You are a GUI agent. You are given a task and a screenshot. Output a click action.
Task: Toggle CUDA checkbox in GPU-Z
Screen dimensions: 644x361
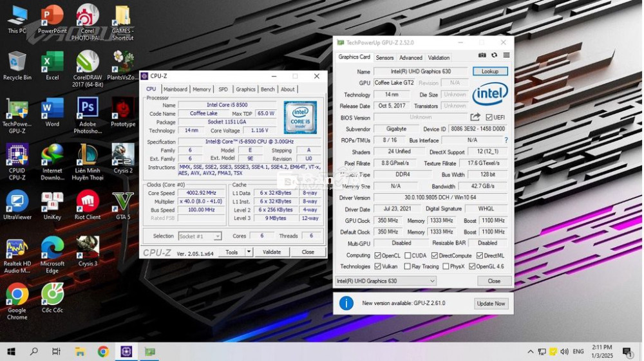[408, 255]
